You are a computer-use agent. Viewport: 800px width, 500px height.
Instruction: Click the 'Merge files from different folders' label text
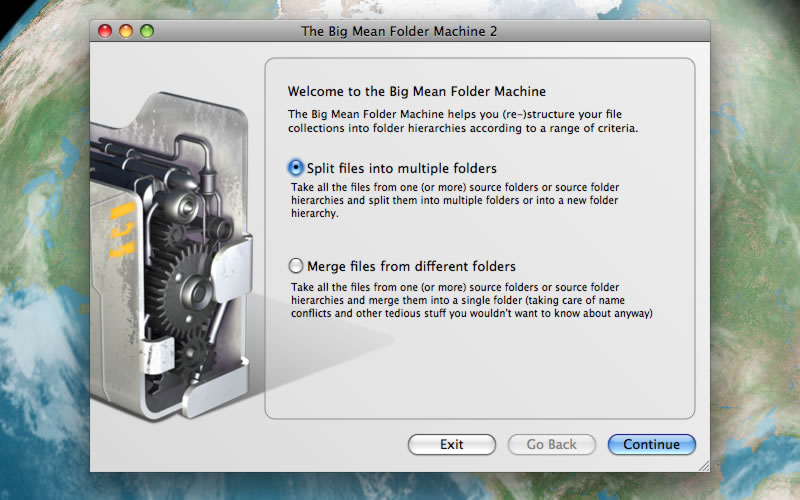411,266
